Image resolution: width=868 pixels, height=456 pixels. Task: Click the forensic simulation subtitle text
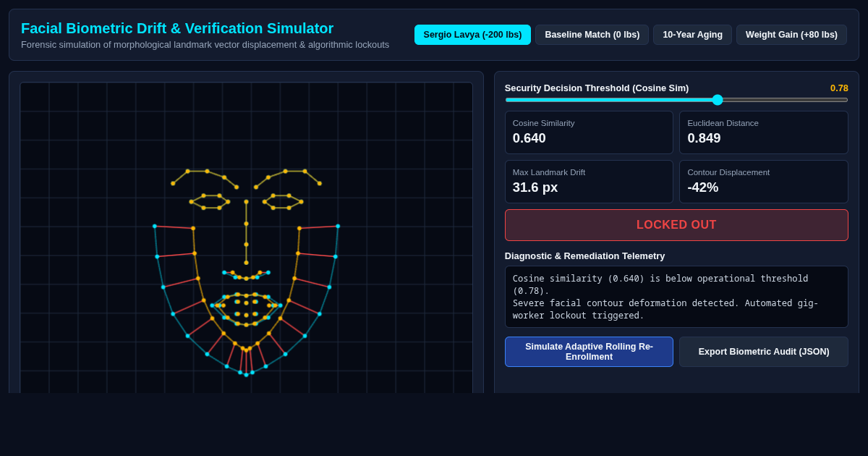coord(205,45)
